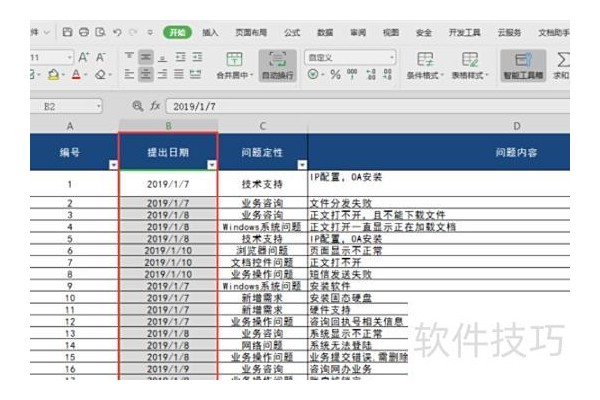Viewport: 600px width, 400px height.
Task: Apply the red font color
Action: [76, 74]
